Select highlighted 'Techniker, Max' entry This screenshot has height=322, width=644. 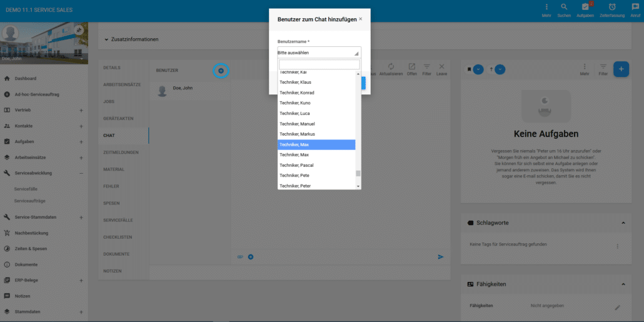pos(316,144)
